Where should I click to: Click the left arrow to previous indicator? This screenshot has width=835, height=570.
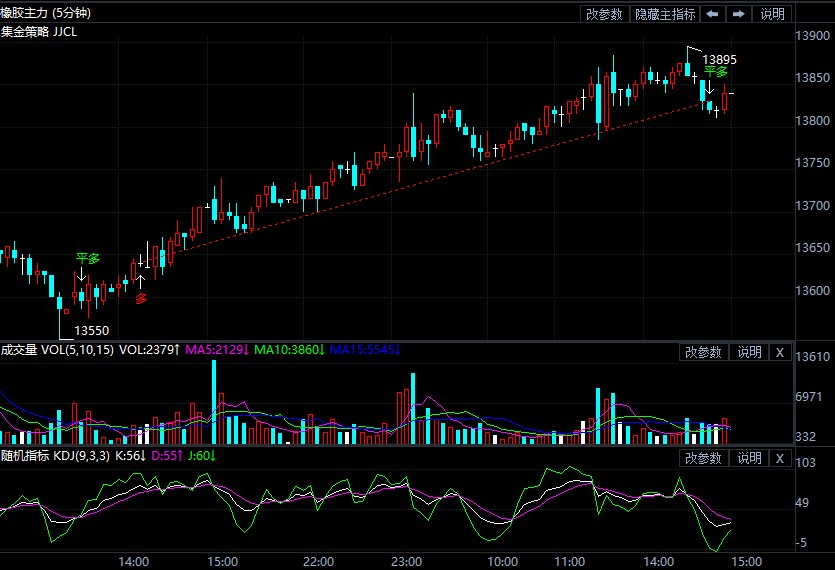713,14
